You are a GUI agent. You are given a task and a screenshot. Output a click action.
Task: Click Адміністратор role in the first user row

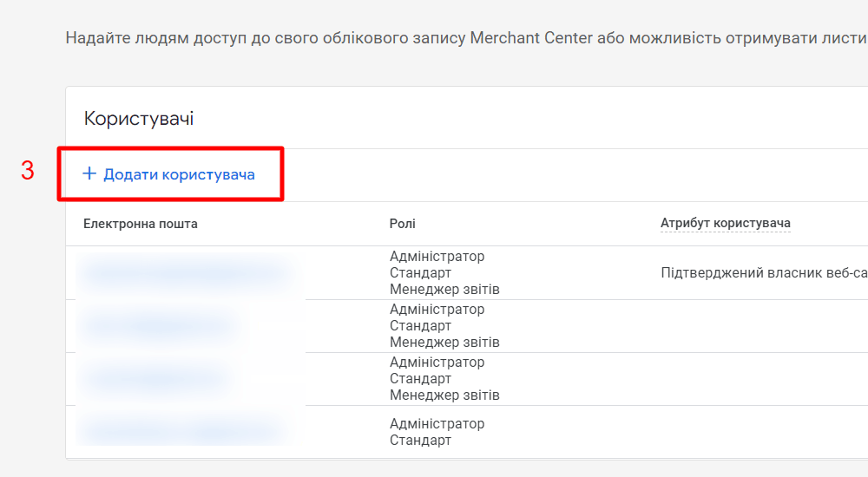click(x=437, y=257)
